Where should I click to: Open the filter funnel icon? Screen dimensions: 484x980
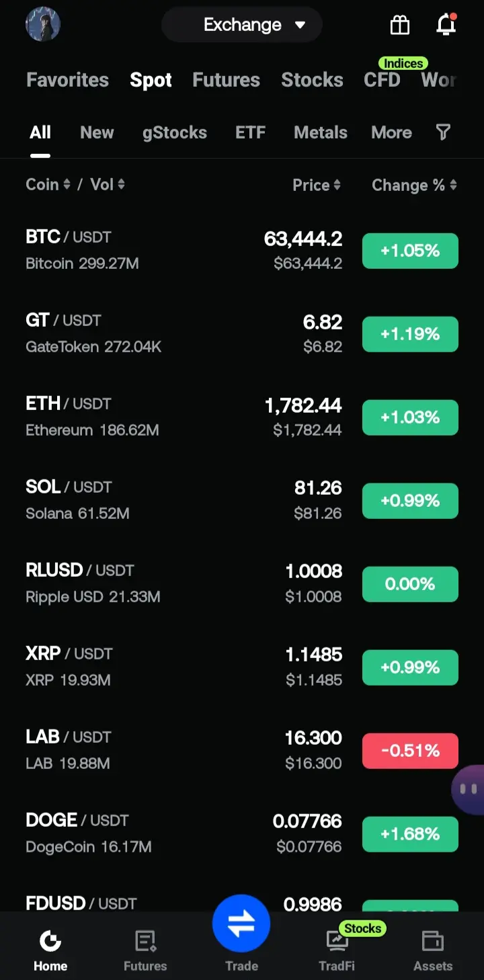(443, 132)
